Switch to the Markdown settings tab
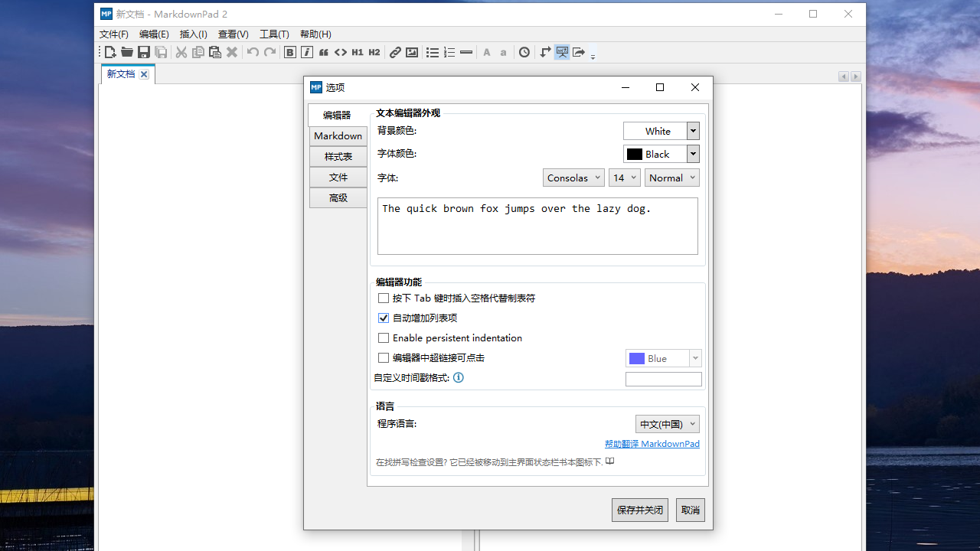 tap(338, 135)
